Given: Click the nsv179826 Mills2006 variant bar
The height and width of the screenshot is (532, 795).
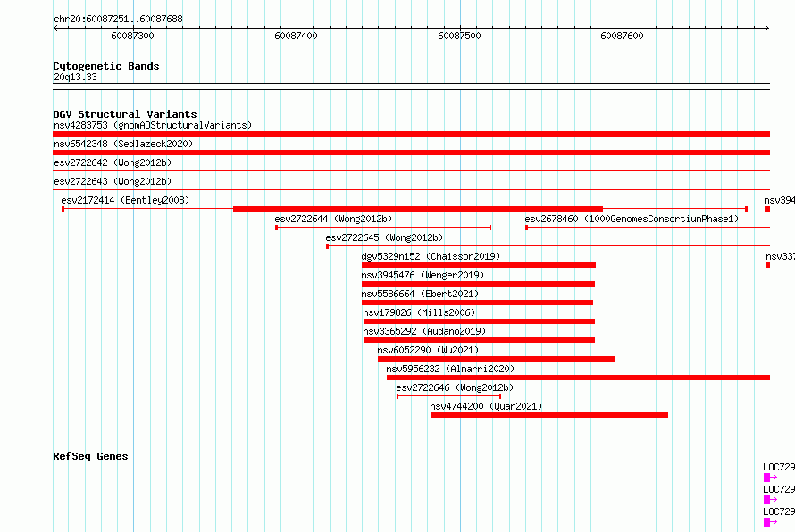Looking at the screenshot, I should pos(479,321).
